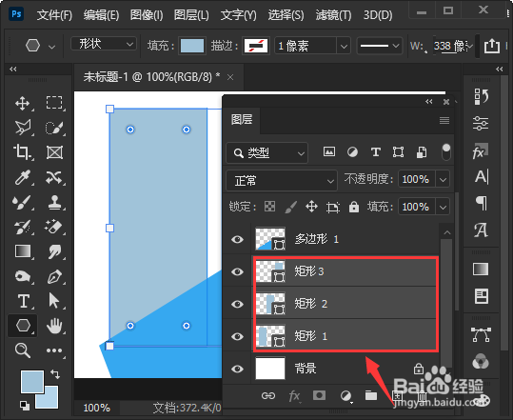Viewport: 513px width, 420px height.
Task: Click the link layers icon
Action: (x=268, y=396)
